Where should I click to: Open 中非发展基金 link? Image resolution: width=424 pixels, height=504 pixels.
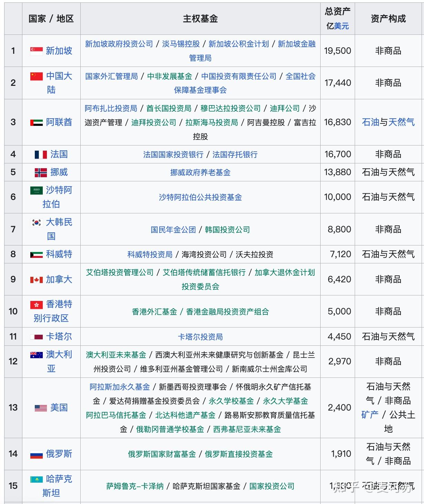pyautogui.click(x=170, y=77)
